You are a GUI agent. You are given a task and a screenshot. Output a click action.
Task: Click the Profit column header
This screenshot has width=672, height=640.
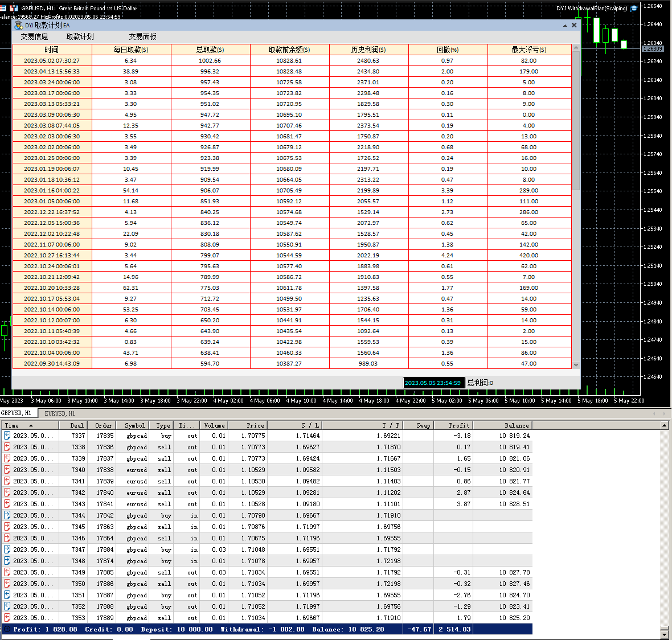(453, 425)
